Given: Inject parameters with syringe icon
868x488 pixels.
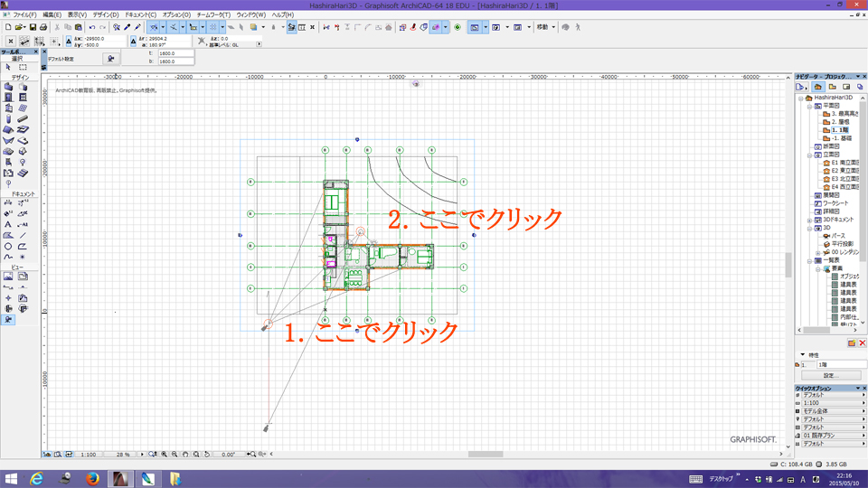Looking at the screenshot, I should (137, 27).
